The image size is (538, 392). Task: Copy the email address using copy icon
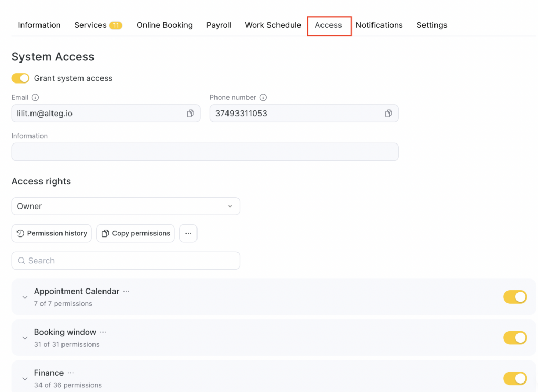(x=190, y=114)
